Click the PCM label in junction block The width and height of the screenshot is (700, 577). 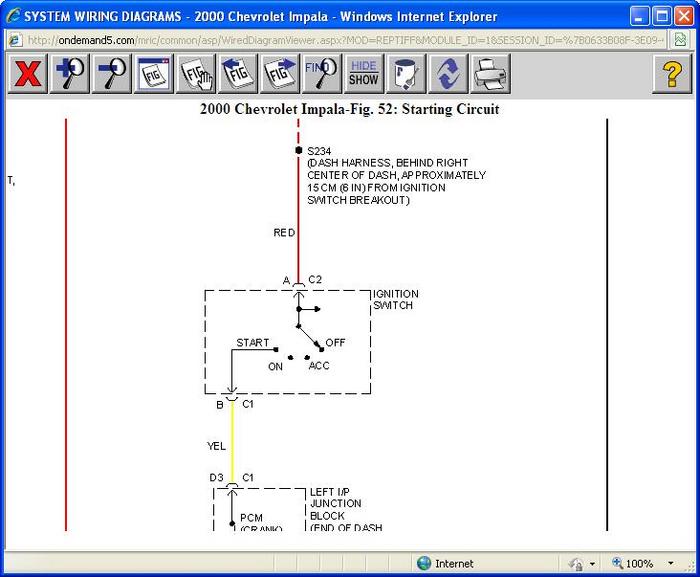pos(251,518)
